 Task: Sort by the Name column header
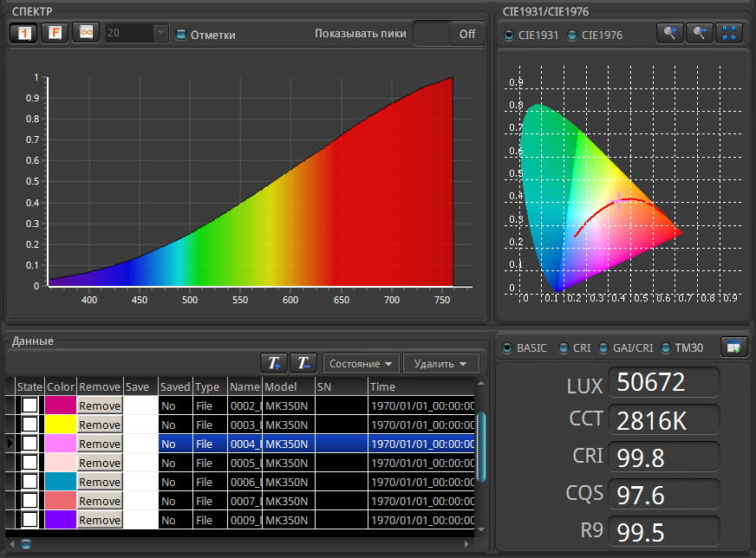[245, 387]
